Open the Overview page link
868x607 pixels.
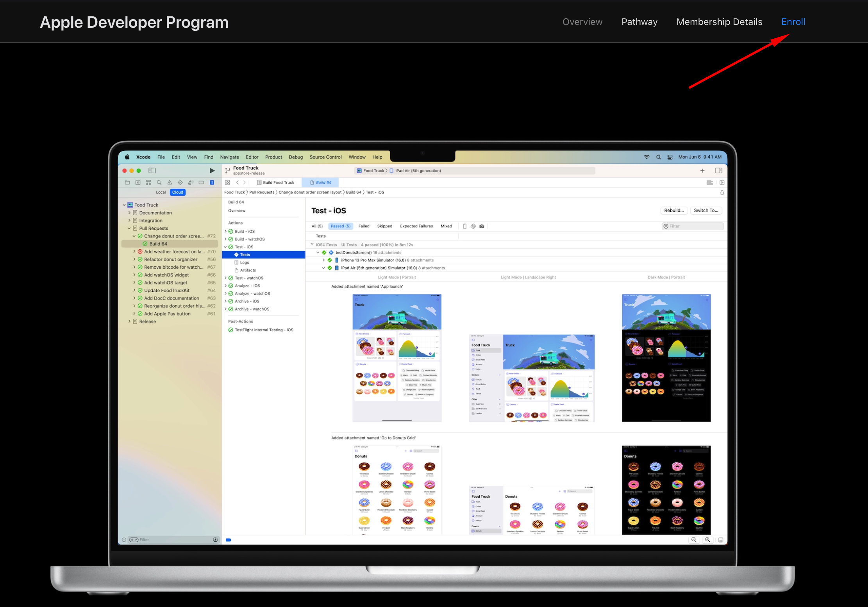(582, 22)
